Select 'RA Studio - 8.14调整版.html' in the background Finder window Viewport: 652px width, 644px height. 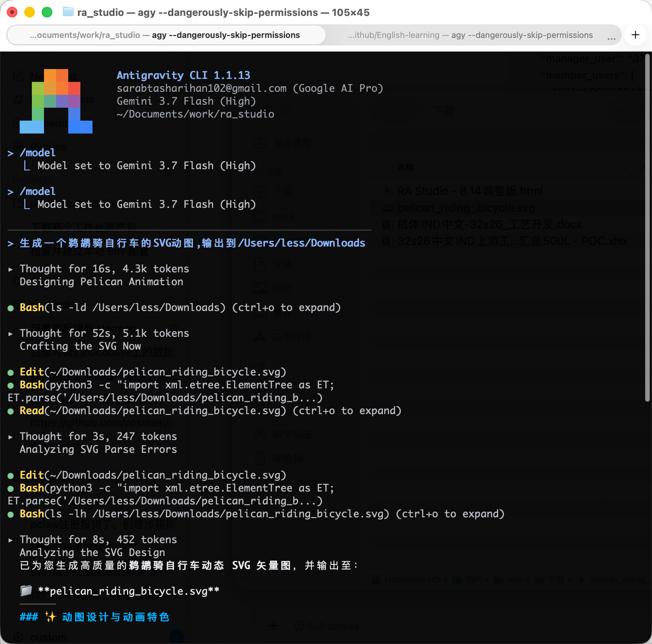click(470, 191)
